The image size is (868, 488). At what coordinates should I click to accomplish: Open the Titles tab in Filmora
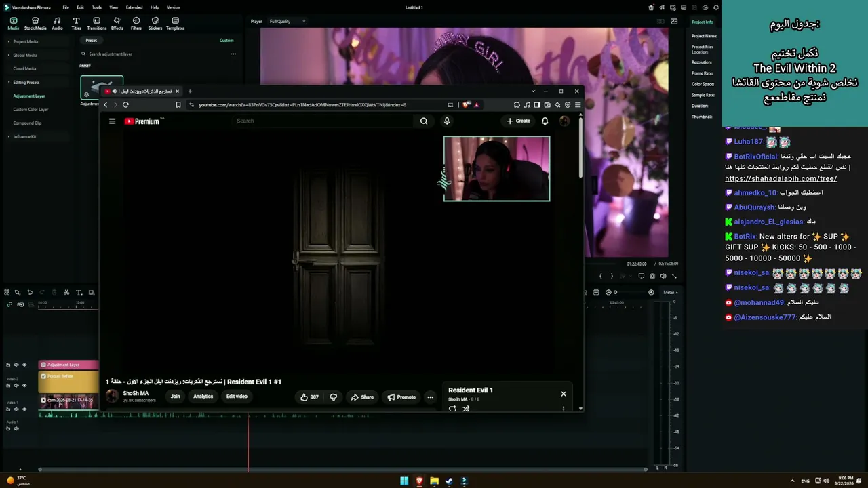[x=76, y=24]
